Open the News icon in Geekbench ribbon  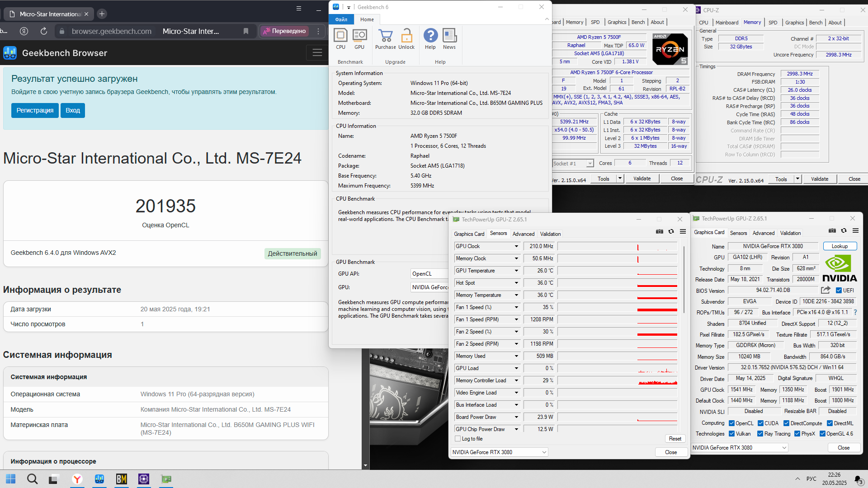point(449,39)
